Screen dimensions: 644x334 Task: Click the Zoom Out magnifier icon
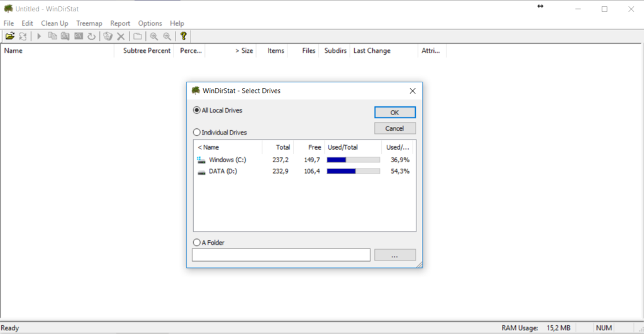click(167, 36)
